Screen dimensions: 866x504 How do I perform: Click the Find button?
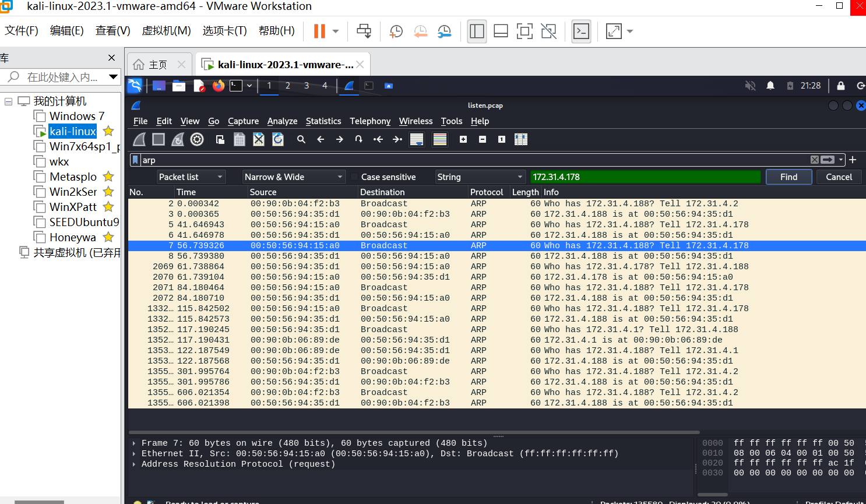pos(788,177)
